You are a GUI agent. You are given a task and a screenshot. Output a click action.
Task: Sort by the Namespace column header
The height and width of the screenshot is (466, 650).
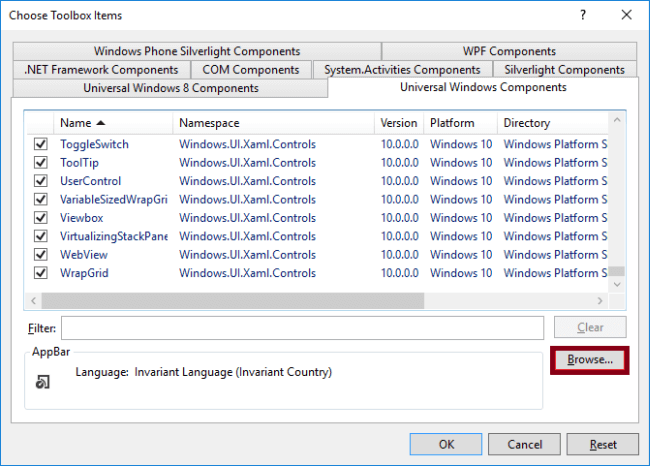(273, 123)
